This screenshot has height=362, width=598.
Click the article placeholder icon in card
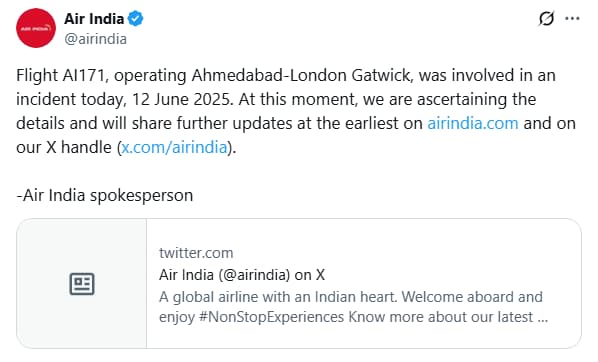82,284
